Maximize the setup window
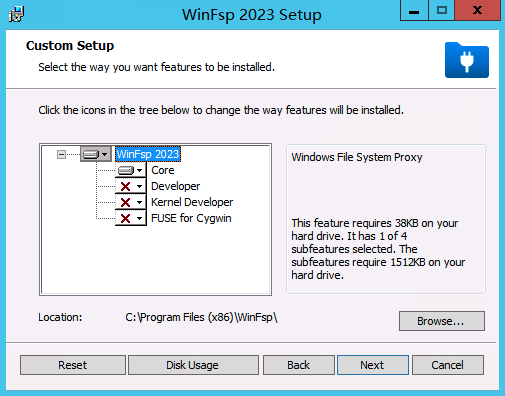Image resolution: width=505 pixels, height=396 pixels. [x=442, y=11]
